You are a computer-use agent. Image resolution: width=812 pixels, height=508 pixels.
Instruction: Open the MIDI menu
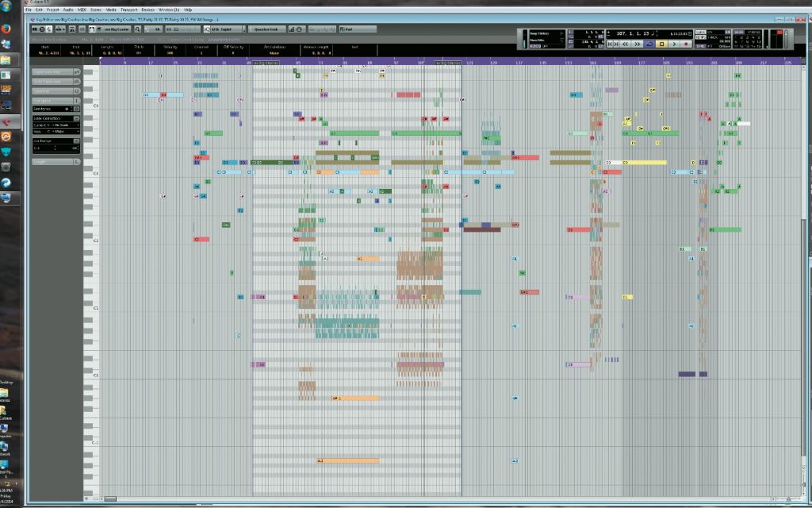(x=82, y=10)
